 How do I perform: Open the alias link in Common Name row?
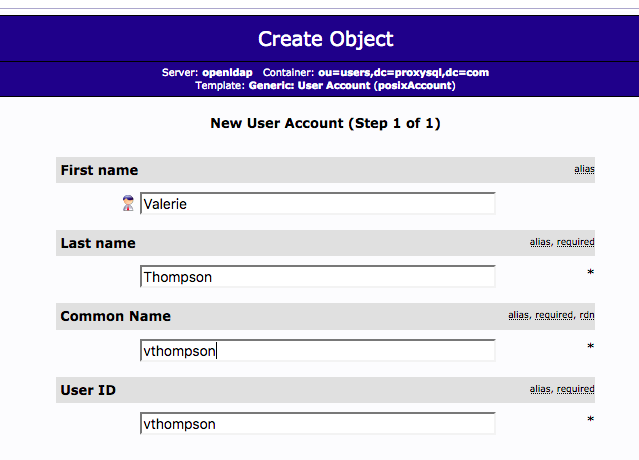tap(518, 315)
